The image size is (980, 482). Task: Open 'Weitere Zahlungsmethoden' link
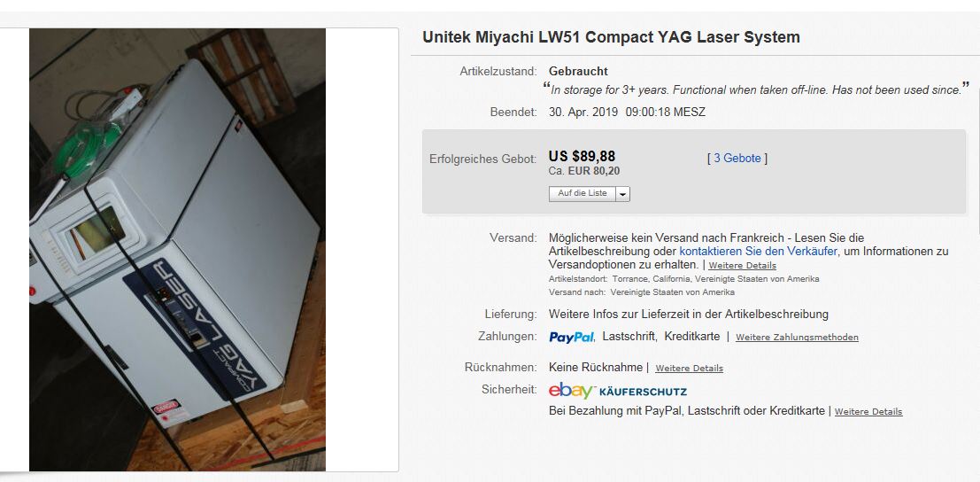coord(797,338)
